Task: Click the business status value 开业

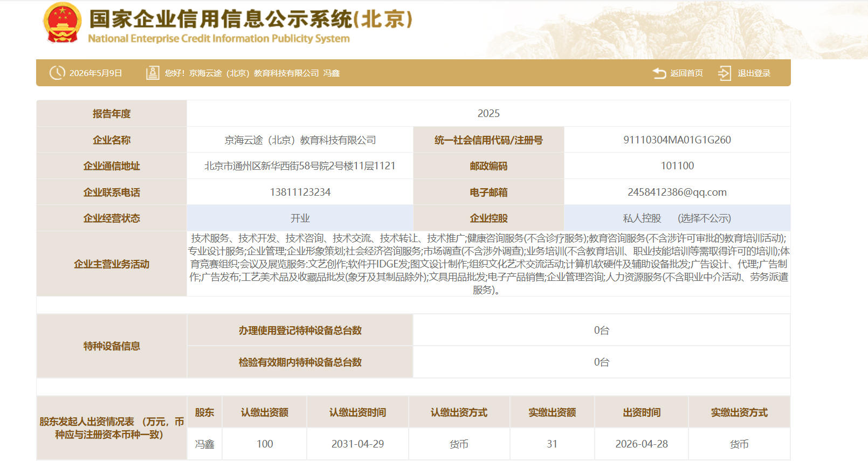Action: pos(300,218)
